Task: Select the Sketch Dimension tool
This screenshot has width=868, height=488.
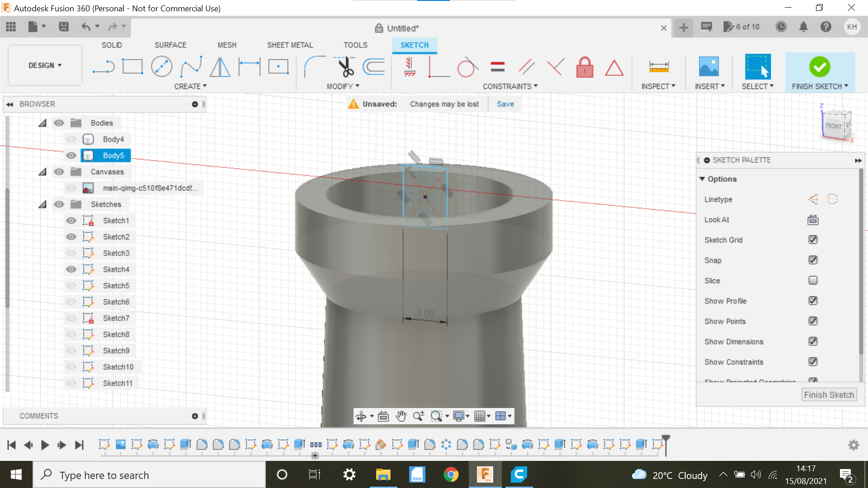Action: pos(250,67)
